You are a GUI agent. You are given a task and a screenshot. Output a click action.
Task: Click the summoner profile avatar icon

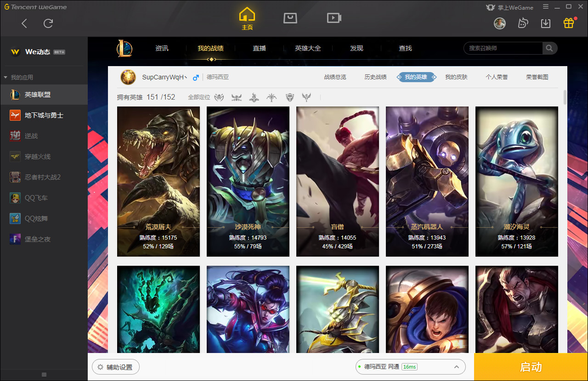128,77
